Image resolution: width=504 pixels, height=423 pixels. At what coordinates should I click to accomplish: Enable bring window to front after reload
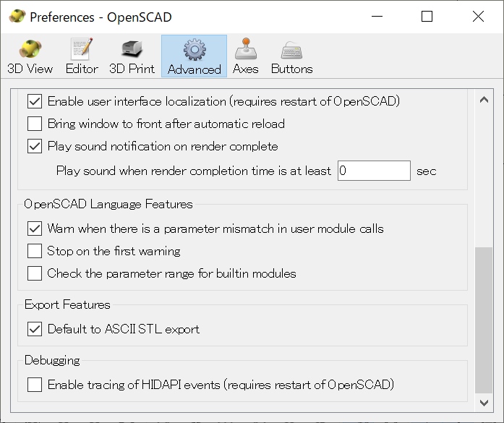[35, 124]
